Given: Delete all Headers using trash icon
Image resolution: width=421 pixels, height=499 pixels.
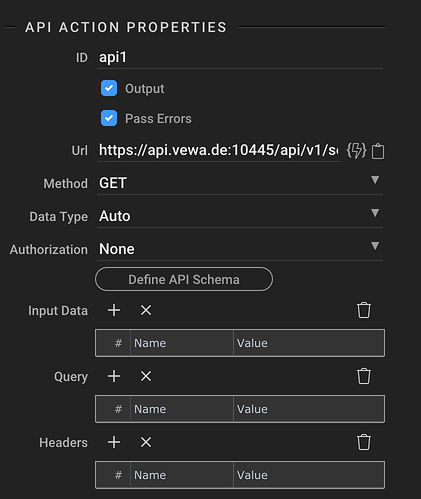Looking at the screenshot, I should click(364, 442).
